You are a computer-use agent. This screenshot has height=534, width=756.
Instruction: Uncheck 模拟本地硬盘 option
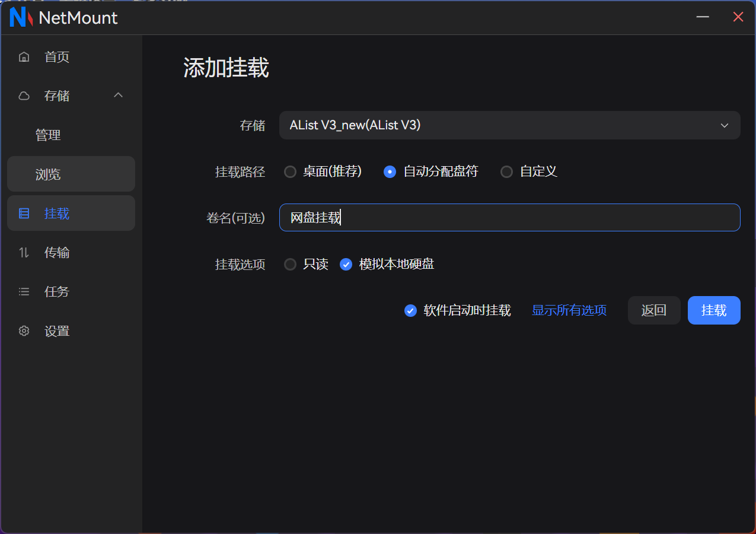(x=346, y=265)
